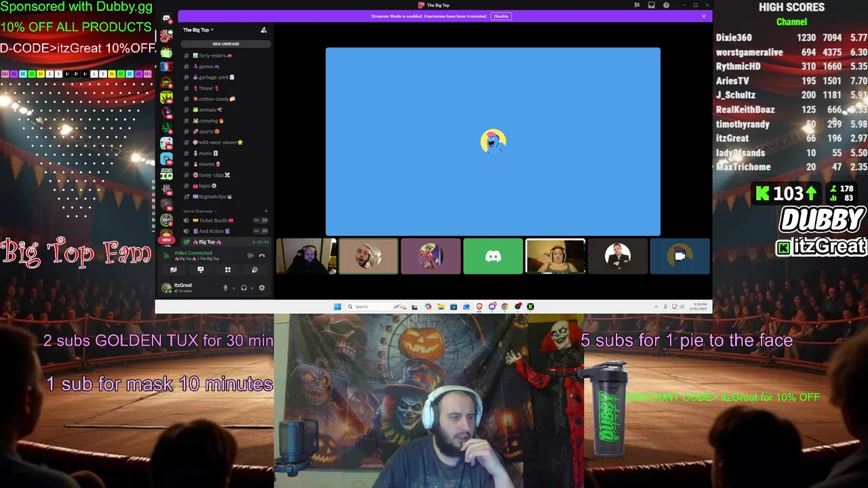The width and height of the screenshot is (868, 488).
Task: Open Brave browser from the taskbar
Action: click(x=479, y=306)
